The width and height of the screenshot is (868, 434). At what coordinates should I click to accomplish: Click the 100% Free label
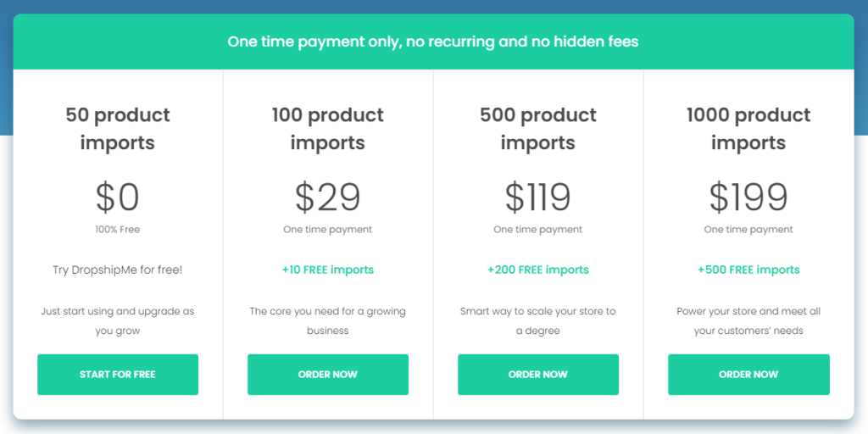pos(118,230)
